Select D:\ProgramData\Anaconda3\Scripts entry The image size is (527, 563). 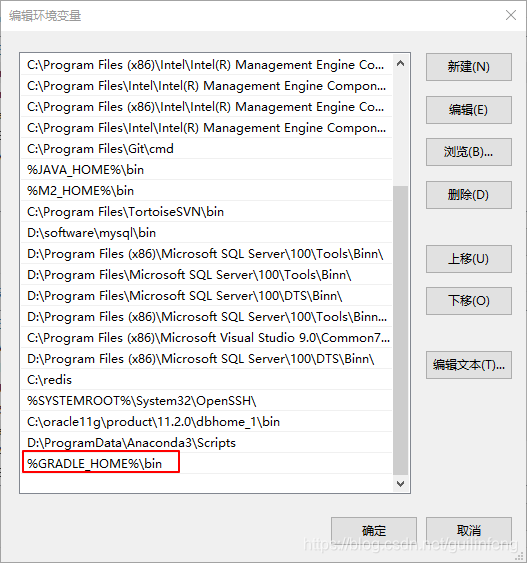pyautogui.click(x=206, y=442)
